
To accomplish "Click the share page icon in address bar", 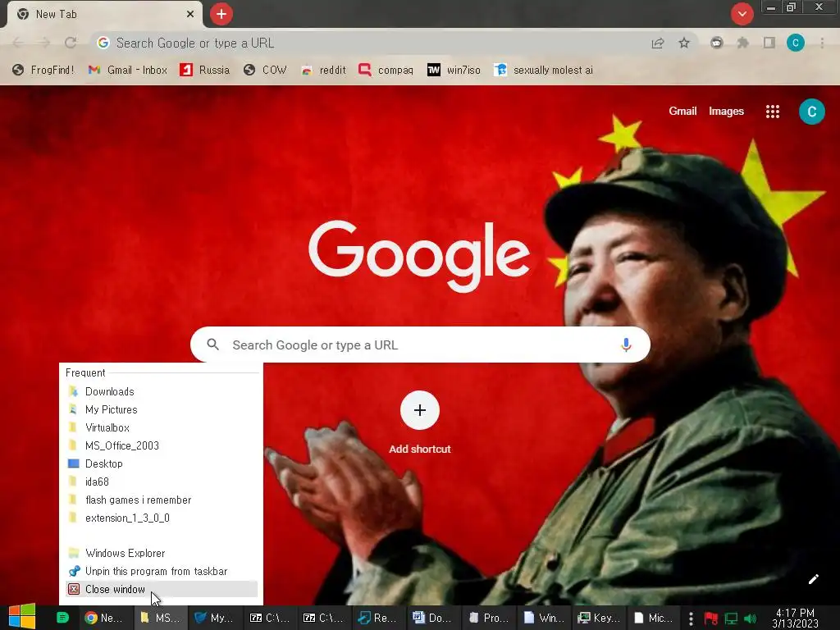I will [658, 43].
